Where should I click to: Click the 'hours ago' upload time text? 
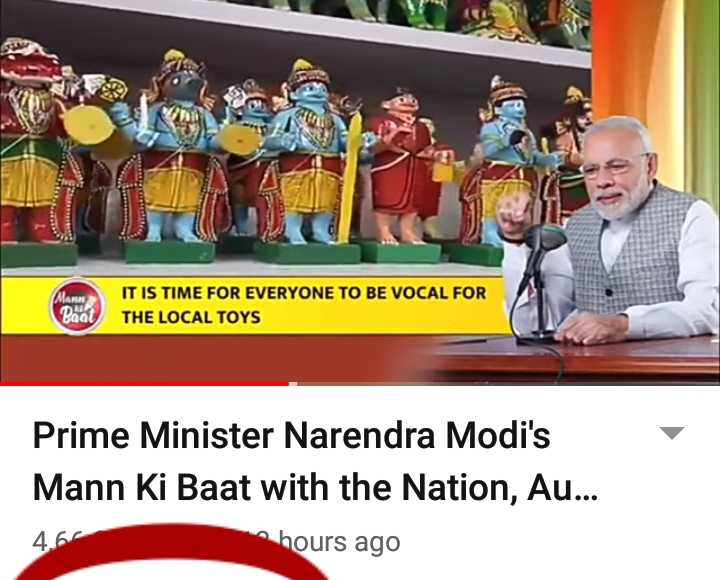tap(340, 542)
